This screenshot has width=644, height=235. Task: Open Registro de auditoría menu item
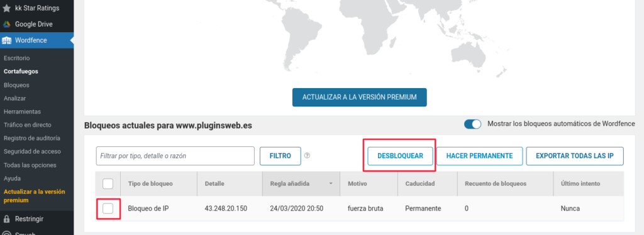32,138
